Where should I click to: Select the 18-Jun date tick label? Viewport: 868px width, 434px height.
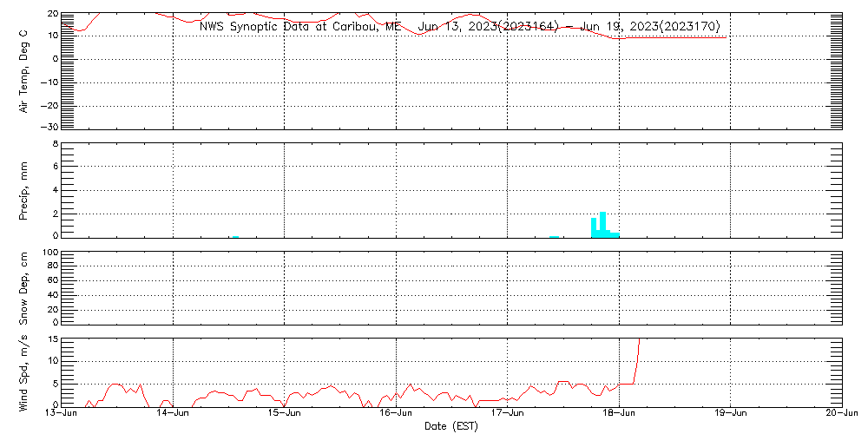point(619,414)
